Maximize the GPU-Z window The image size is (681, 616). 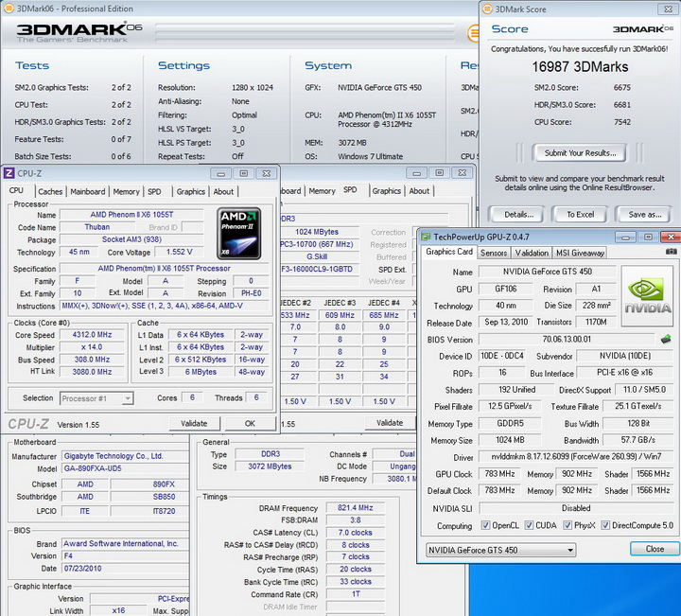click(649, 238)
